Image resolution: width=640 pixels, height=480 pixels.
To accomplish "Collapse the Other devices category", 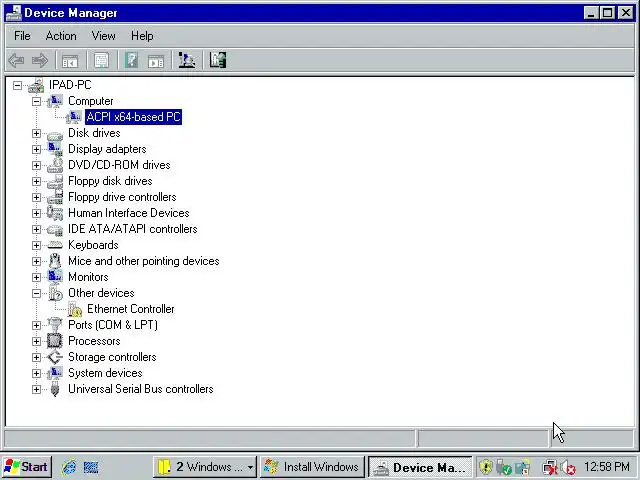I will [x=36, y=293].
